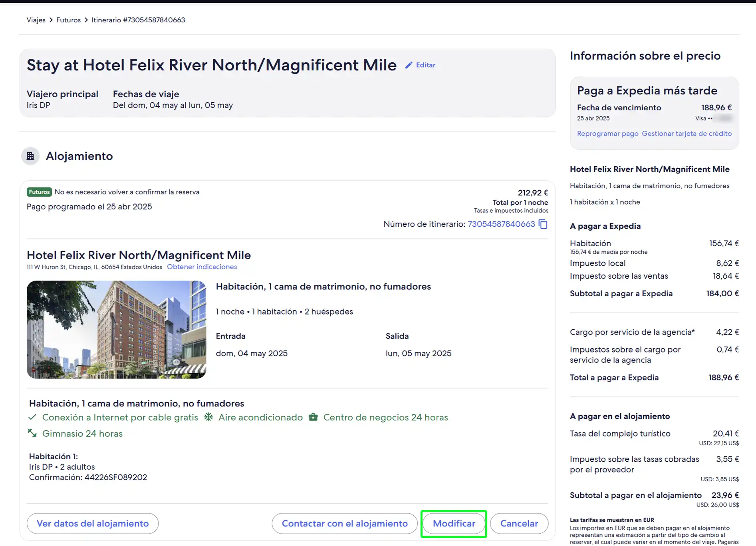Click the Paga a Expedia más tarde heading

[x=647, y=91]
